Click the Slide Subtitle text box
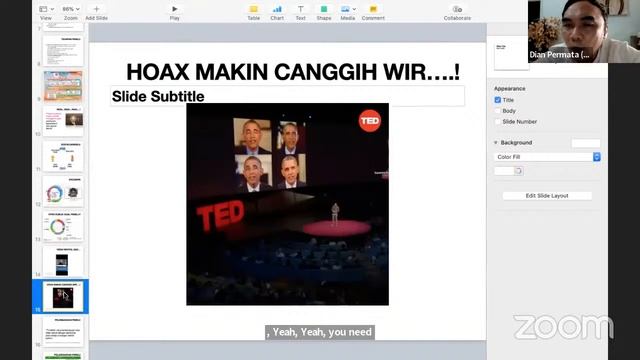640x360 pixels. click(x=287, y=96)
